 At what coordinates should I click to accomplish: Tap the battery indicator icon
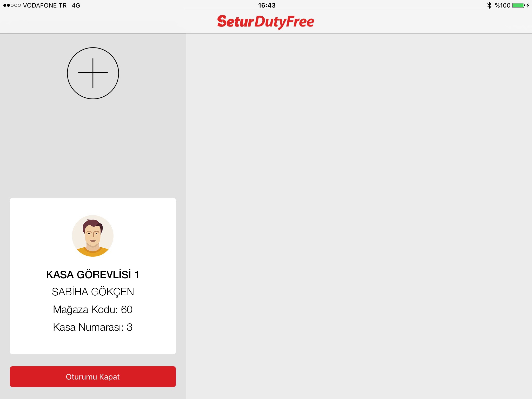pos(519,5)
